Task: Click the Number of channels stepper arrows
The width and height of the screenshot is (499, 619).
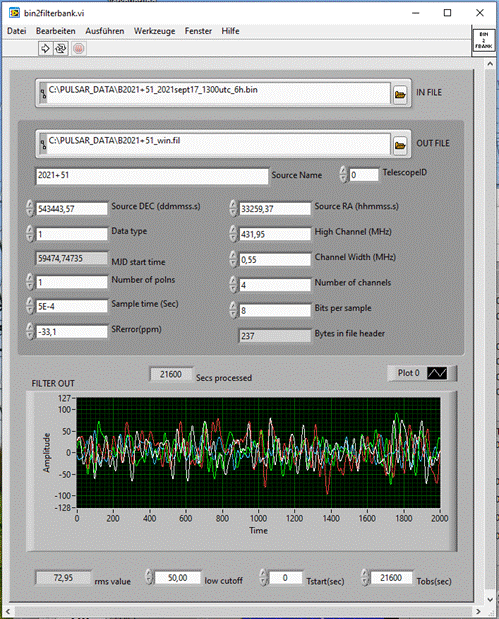Action: pyautogui.click(x=233, y=285)
